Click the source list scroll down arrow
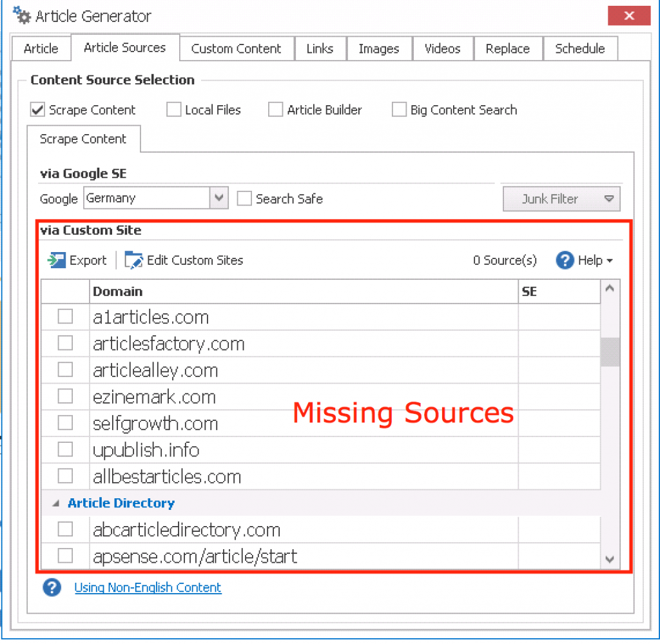660x644 pixels. click(x=610, y=559)
